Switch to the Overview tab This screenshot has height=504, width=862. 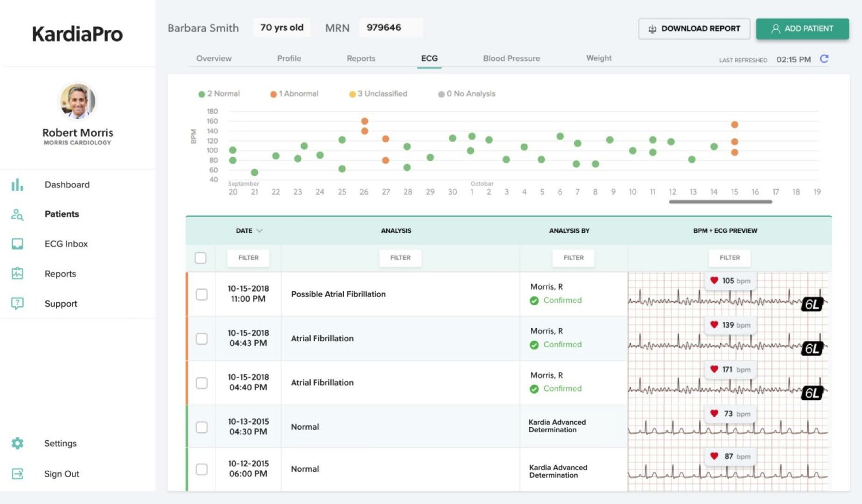[x=214, y=59]
